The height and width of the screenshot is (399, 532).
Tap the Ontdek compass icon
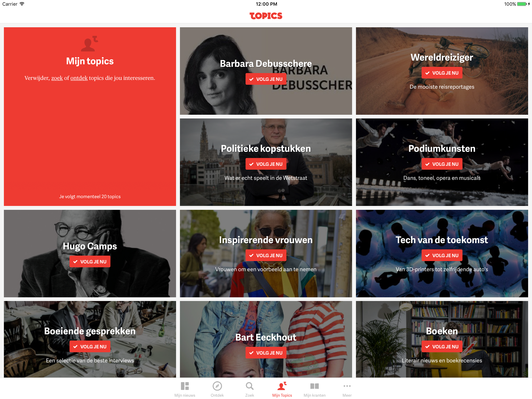[217, 386]
